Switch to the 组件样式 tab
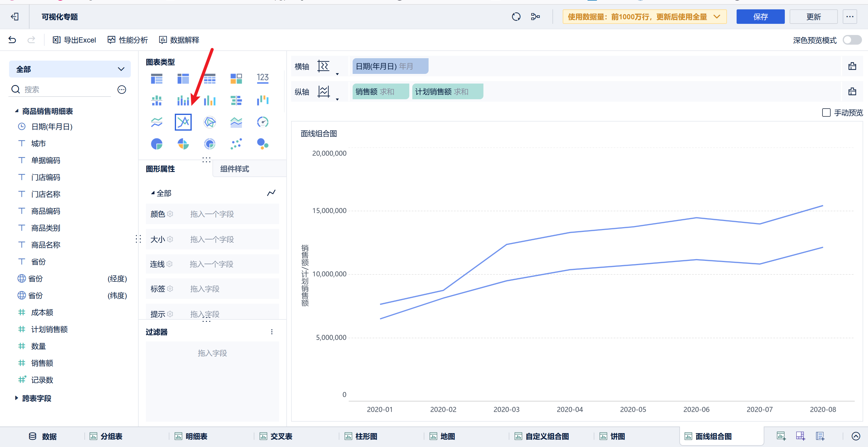The width and height of the screenshot is (868, 447). point(234,169)
